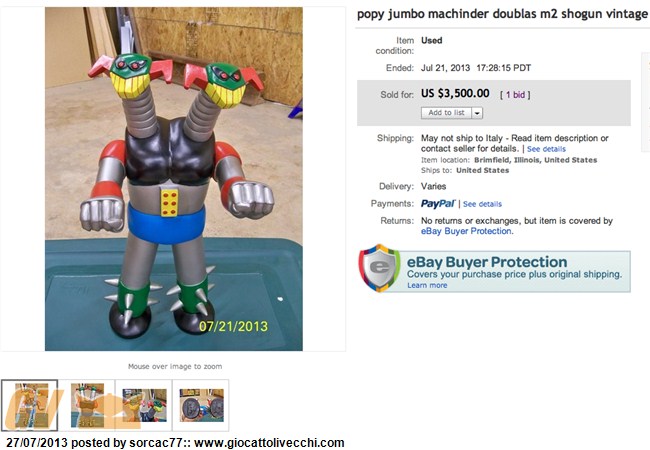Click the main robot toy image
The height and width of the screenshot is (450, 650).
pos(174,179)
